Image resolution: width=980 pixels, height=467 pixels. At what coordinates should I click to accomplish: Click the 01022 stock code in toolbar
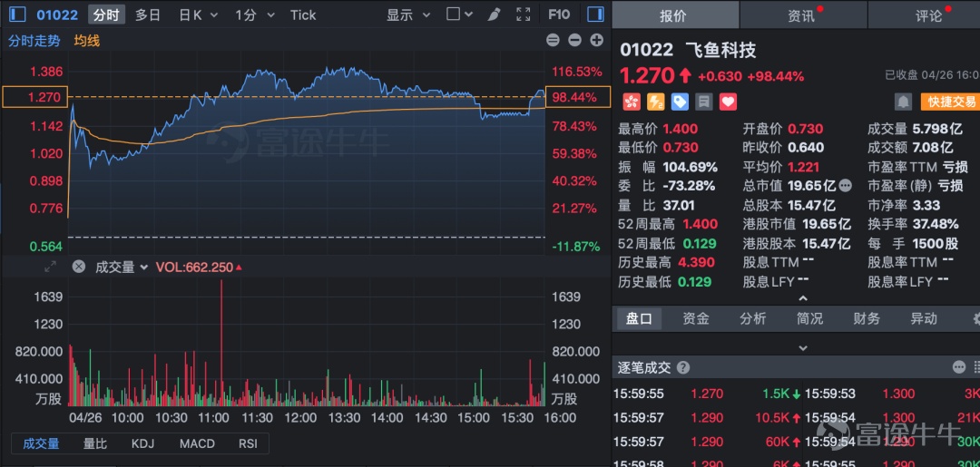[57, 15]
